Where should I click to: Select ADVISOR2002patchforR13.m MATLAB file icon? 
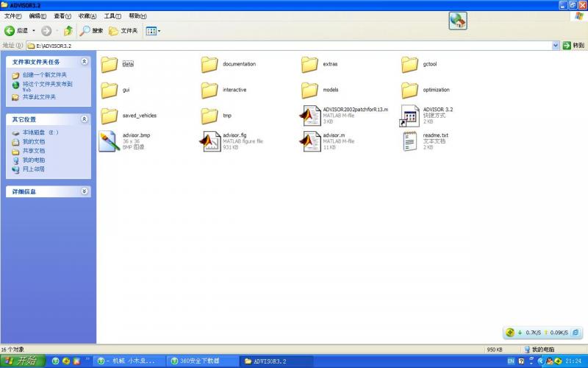(310, 116)
